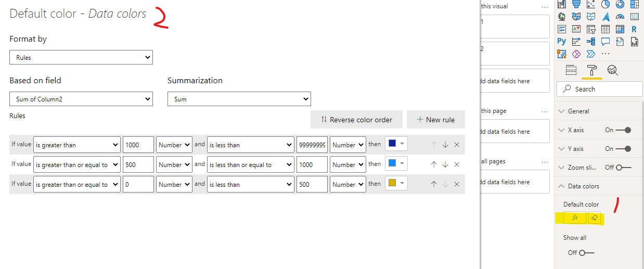Pick the Decomposition tree visual icon
Screen dimensions: 644x269
click(x=591, y=42)
